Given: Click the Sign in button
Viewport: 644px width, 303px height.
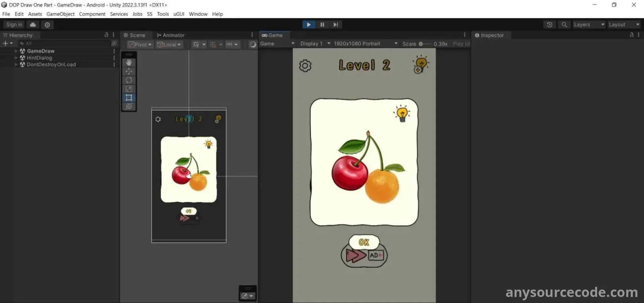Looking at the screenshot, I should [14, 25].
